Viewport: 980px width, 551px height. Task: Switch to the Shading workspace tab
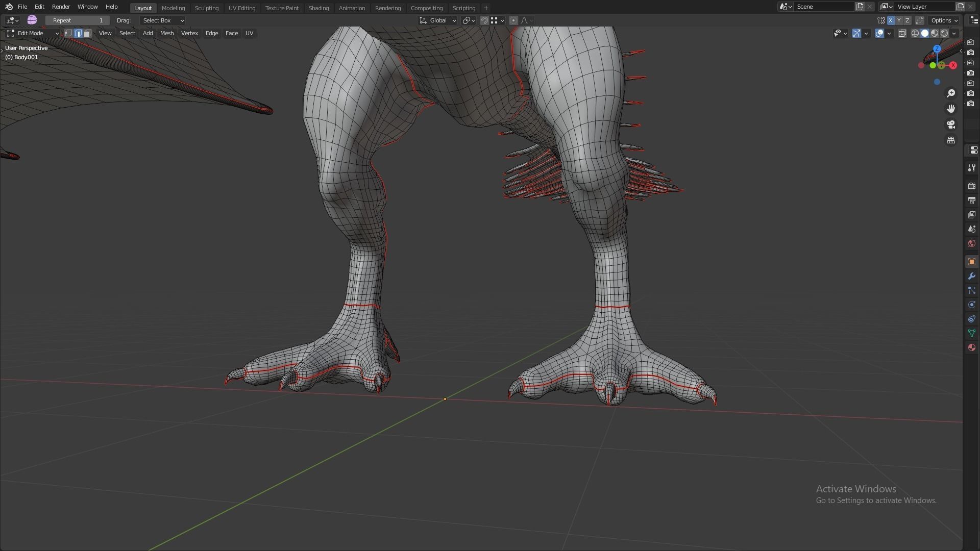tap(318, 8)
